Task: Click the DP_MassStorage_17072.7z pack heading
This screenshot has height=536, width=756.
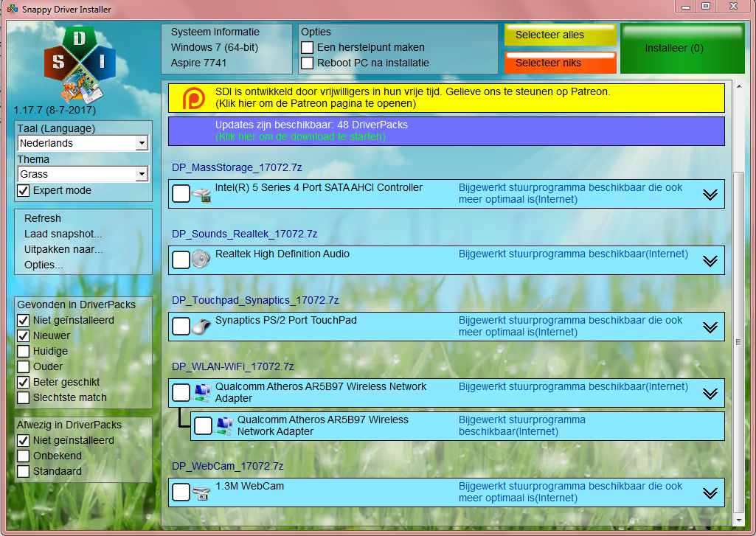Action: pos(237,168)
